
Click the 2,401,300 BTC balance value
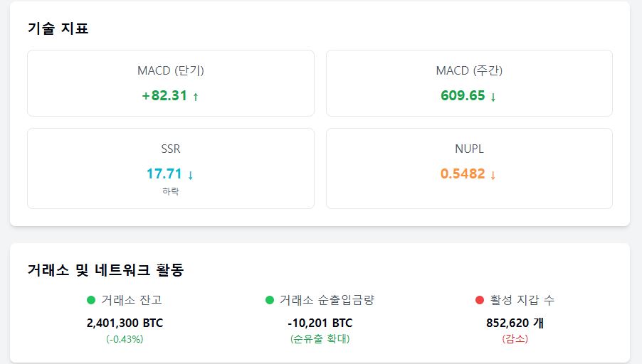(125, 323)
